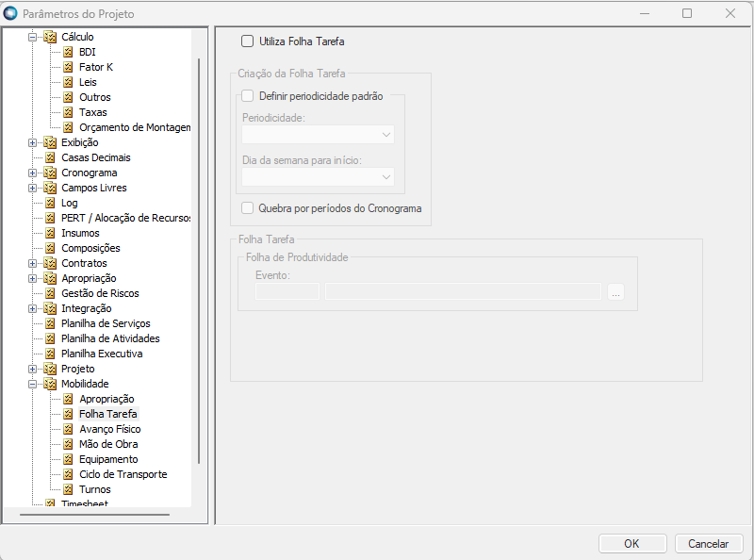The height and width of the screenshot is (560, 754).
Task: Click the Turnos item icon
Action: pos(68,489)
